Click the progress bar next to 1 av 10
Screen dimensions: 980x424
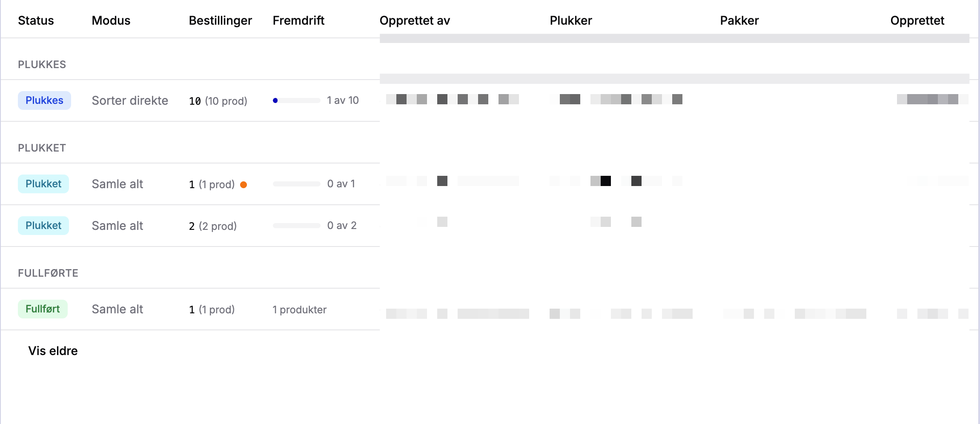[x=297, y=100]
